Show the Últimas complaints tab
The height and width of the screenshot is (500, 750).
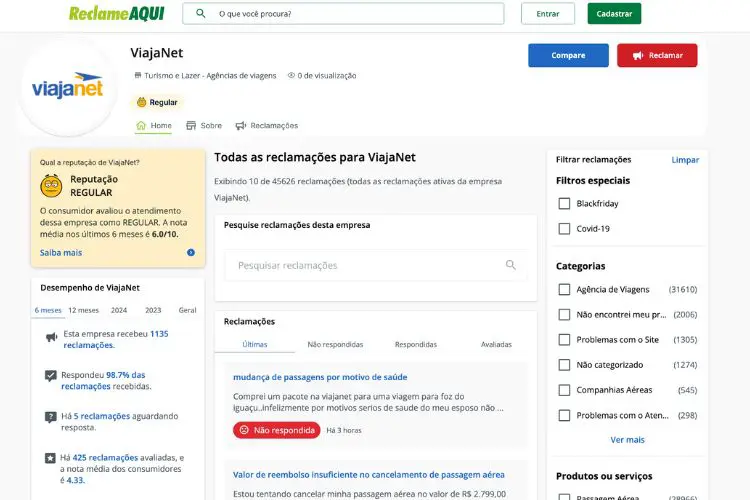coord(255,344)
